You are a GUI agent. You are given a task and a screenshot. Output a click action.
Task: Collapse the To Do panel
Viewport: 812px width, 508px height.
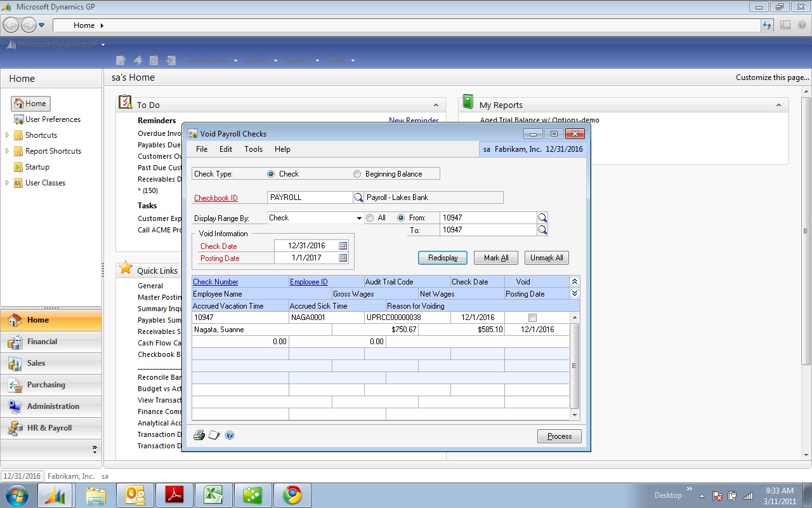[435, 104]
